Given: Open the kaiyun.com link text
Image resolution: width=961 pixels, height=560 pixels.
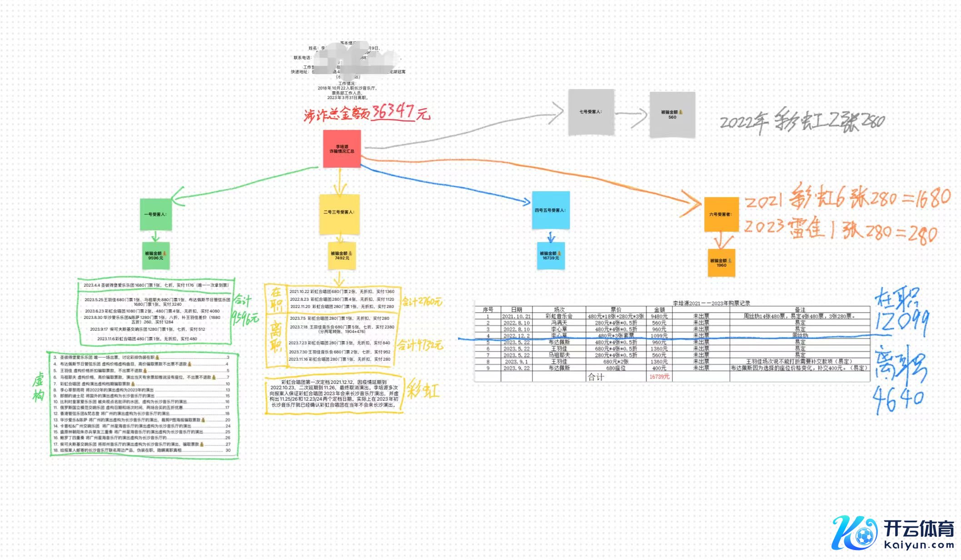Looking at the screenshot, I should click(x=919, y=545).
